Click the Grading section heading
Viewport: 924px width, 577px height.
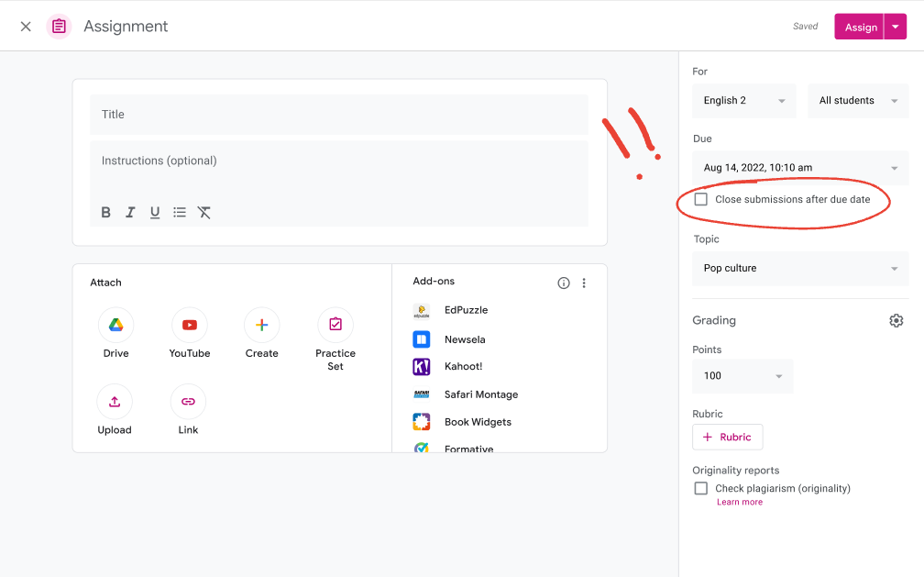click(x=714, y=320)
